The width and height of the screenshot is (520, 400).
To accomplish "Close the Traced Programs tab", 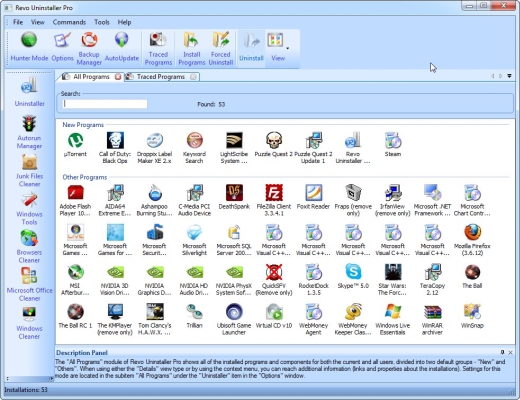I will click(x=193, y=77).
